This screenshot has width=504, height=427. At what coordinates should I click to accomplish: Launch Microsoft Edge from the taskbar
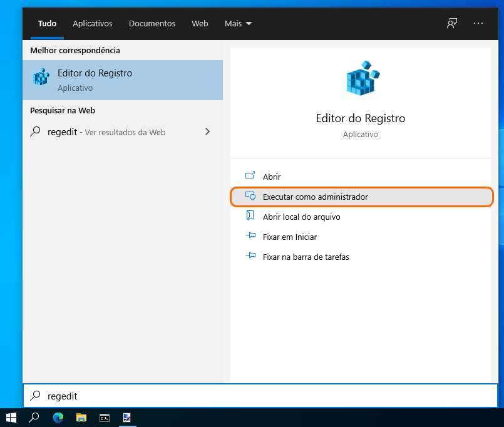(58, 418)
